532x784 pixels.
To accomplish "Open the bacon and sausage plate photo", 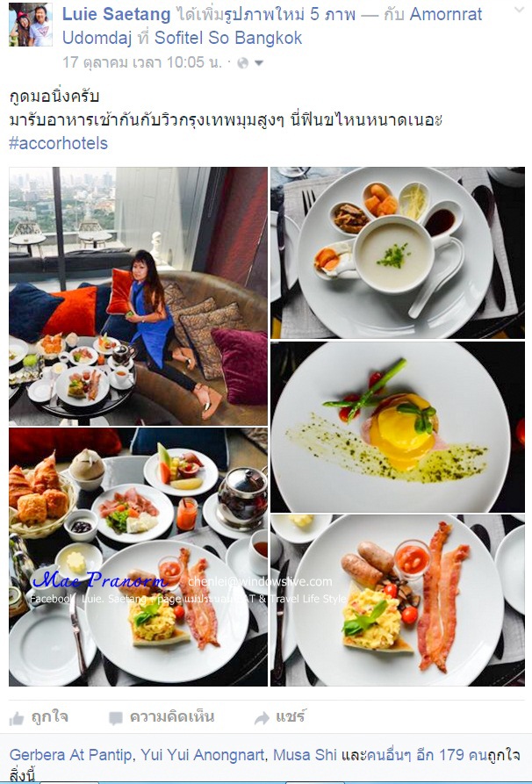I will (398, 601).
